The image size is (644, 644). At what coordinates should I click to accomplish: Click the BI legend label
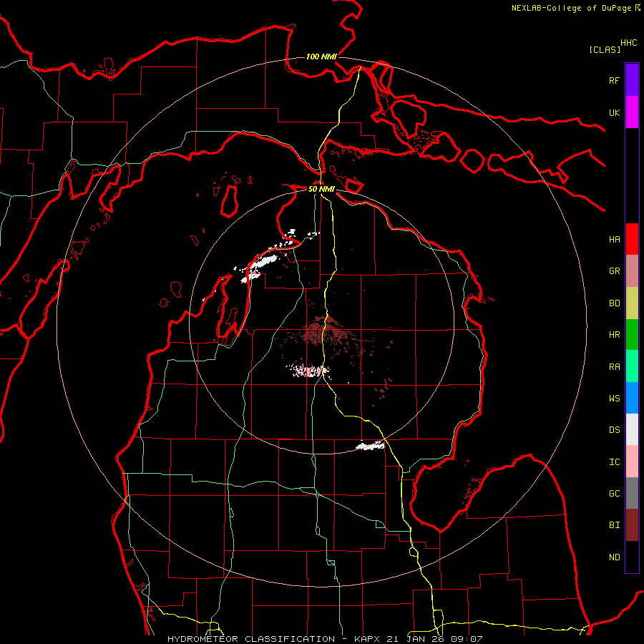(615, 525)
